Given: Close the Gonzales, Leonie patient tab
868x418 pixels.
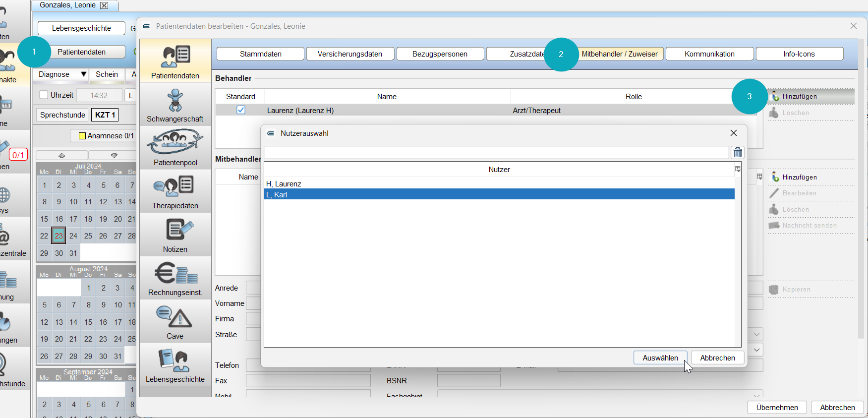Looking at the screenshot, I should coord(104,5).
